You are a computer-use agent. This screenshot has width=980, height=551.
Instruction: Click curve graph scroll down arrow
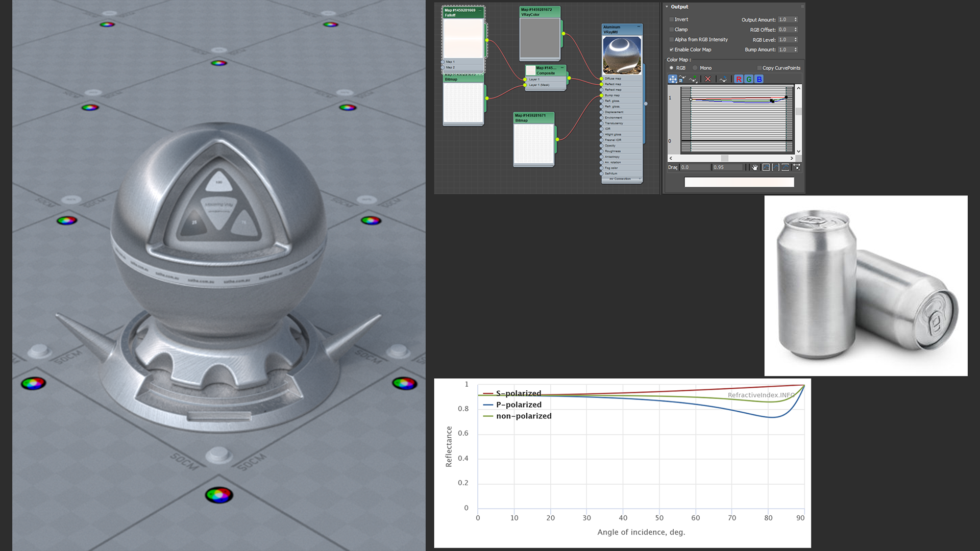(799, 152)
